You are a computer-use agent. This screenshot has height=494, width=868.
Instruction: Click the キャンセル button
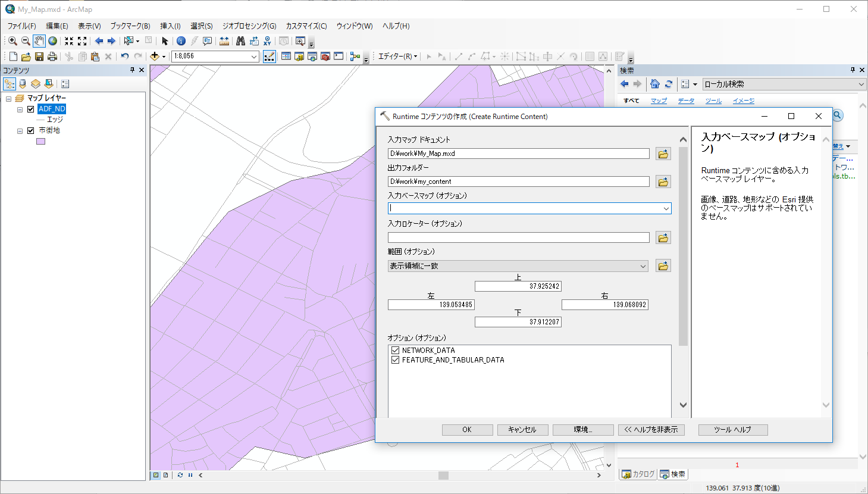[522, 430]
